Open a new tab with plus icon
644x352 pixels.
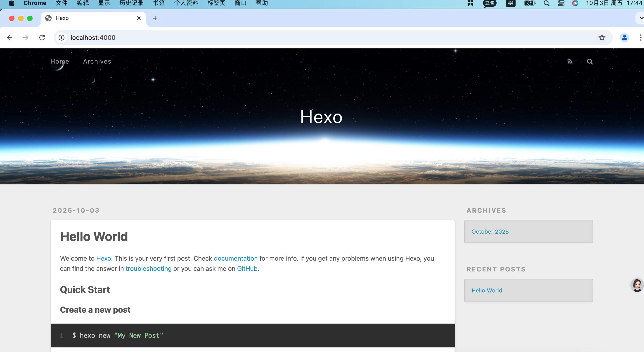pos(155,18)
